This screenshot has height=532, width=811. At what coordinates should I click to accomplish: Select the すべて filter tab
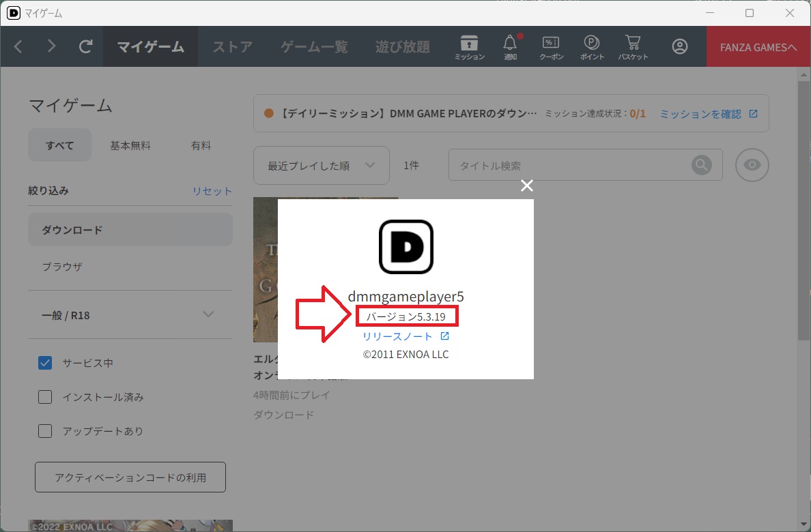click(60, 145)
